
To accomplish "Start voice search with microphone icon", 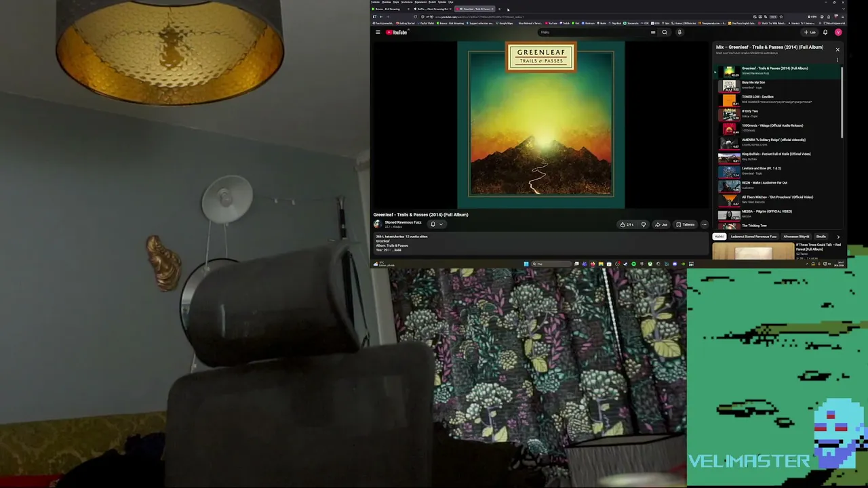I will (x=679, y=32).
